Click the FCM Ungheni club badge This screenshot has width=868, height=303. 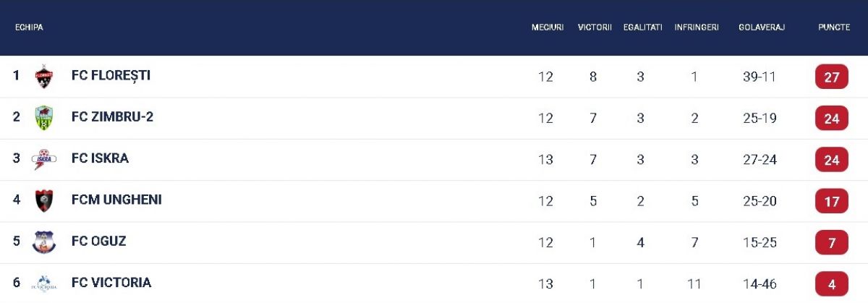point(44,200)
